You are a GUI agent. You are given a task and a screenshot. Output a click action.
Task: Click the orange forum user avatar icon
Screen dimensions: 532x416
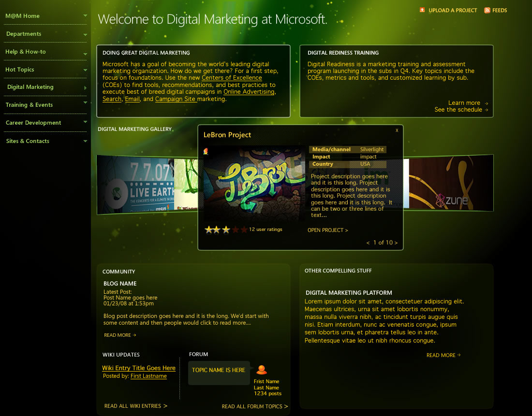point(262,370)
